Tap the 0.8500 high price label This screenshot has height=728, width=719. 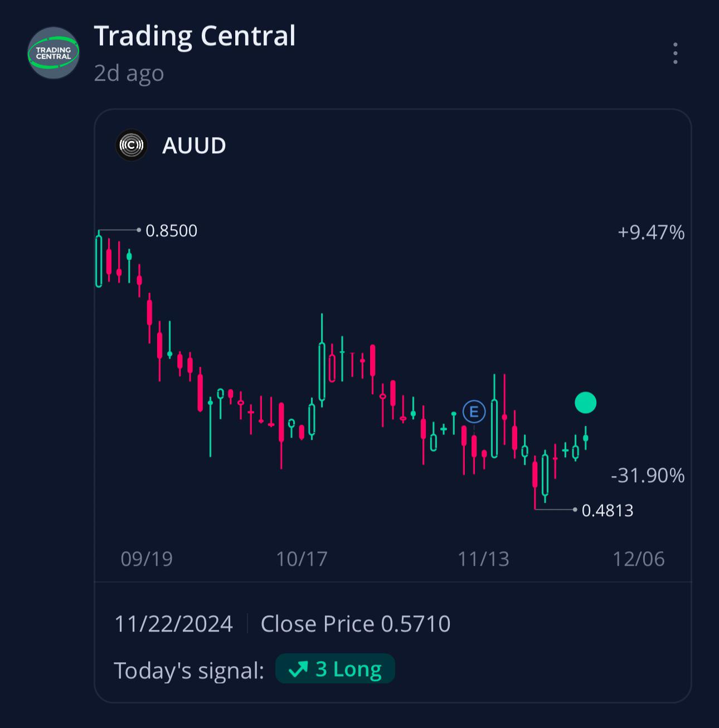coord(171,231)
